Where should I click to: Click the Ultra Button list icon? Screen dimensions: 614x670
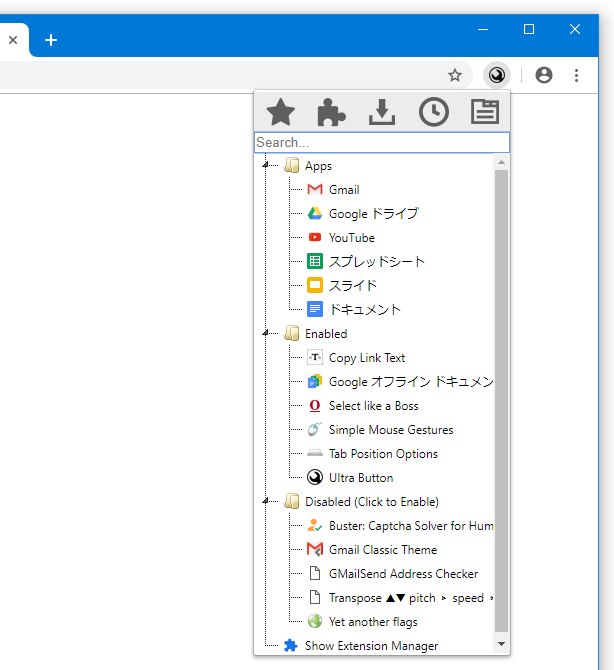coord(315,477)
